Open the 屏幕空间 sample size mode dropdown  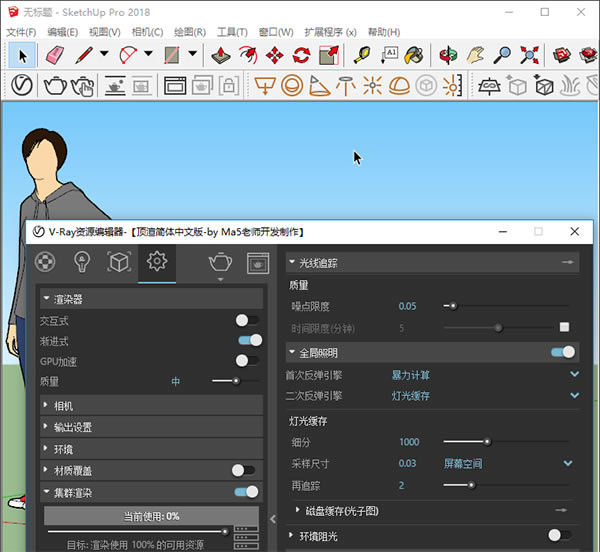568,463
